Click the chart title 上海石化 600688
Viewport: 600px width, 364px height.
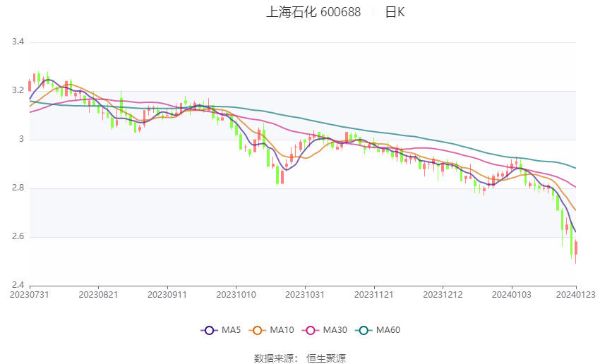[313, 12]
